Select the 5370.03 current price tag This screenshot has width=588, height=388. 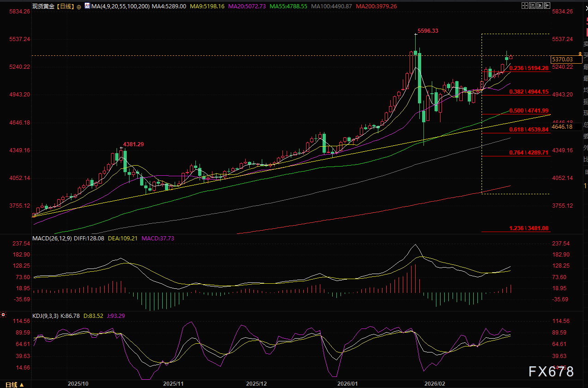562,60
